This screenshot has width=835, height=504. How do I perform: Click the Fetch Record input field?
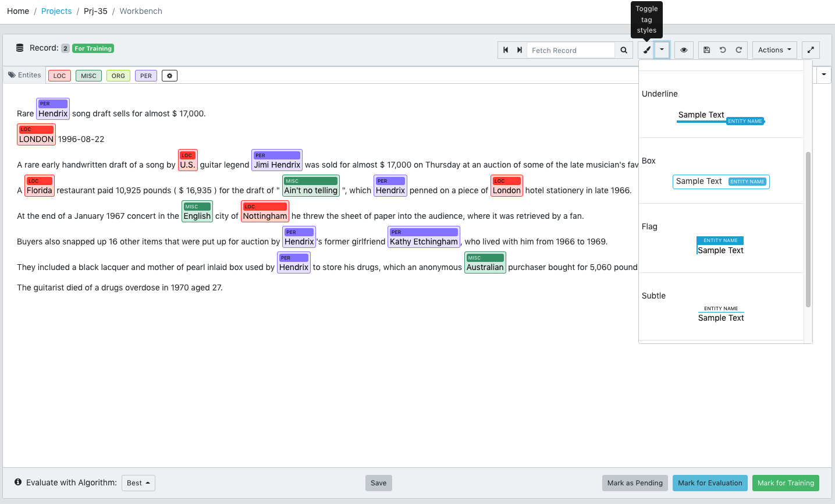[x=571, y=50]
